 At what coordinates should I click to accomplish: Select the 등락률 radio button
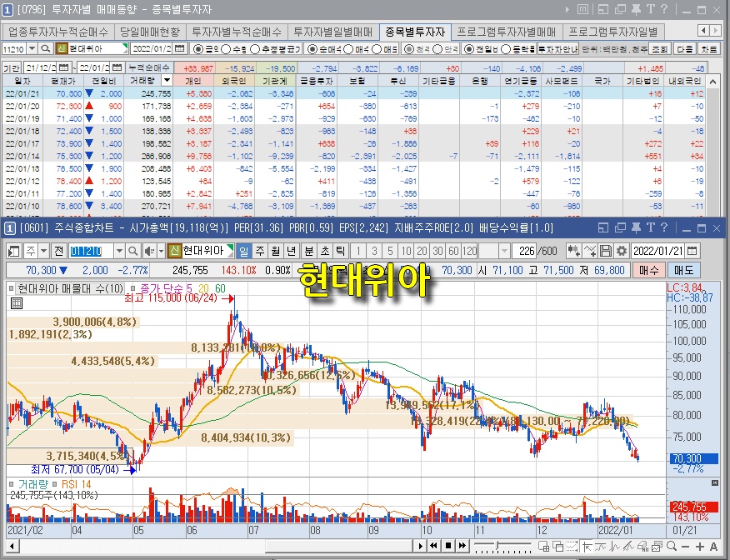click(506, 49)
